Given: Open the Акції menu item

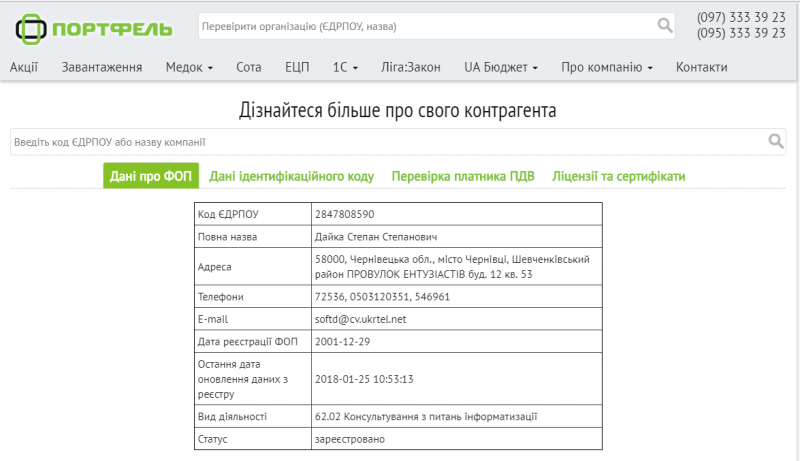Looking at the screenshot, I should pyautogui.click(x=24, y=67).
